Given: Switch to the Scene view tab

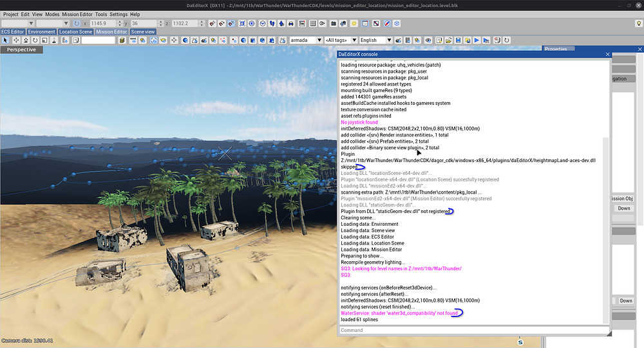Looking at the screenshot, I should click(x=143, y=32).
